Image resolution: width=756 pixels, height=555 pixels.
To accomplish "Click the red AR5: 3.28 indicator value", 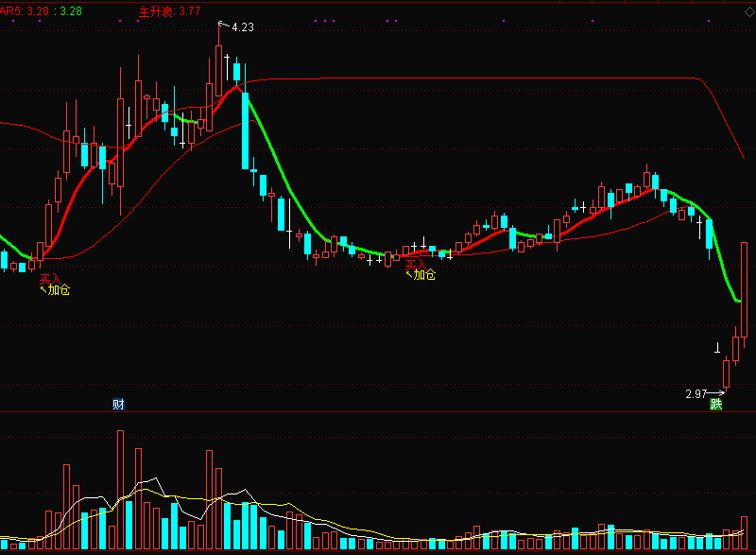I will coord(25,11).
